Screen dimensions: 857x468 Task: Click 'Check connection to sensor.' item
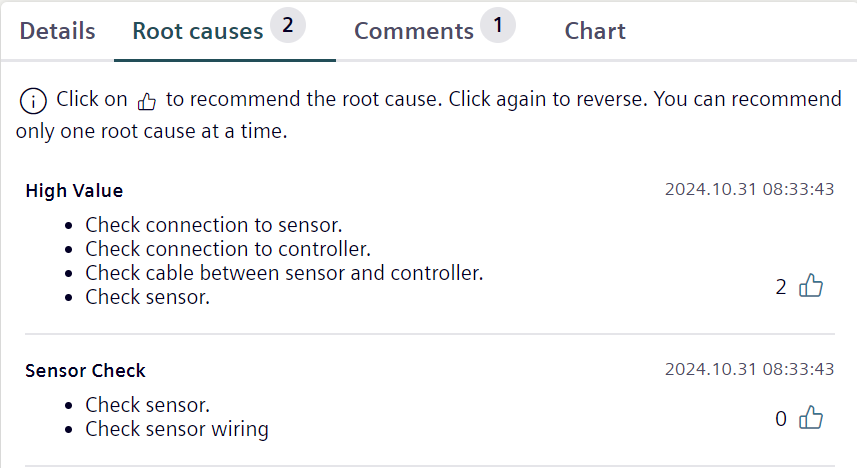tap(214, 225)
